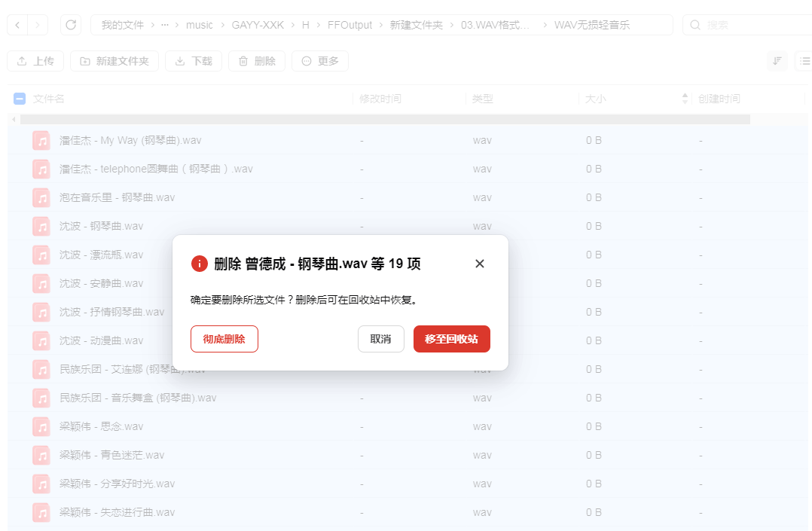Click music icon of 泡在音乐里 file
The image size is (812, 531).
coord(41,197)
